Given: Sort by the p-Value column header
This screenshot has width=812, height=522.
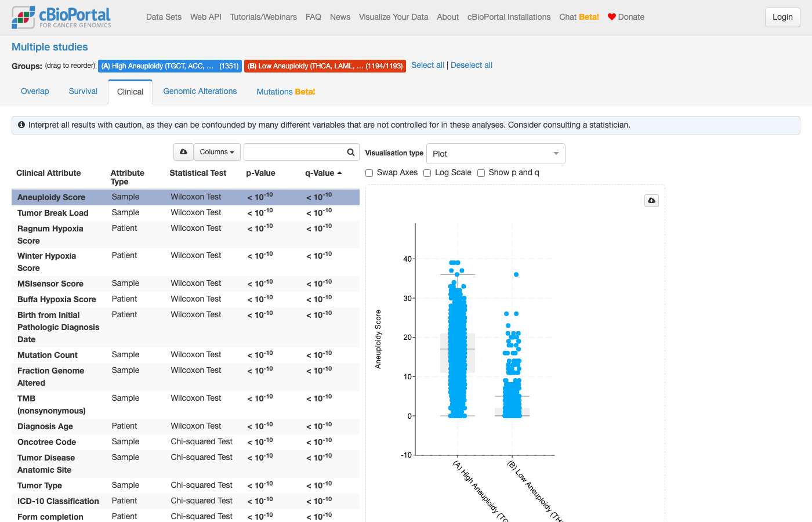Looking at the screenshot, I should pos(260,173).
